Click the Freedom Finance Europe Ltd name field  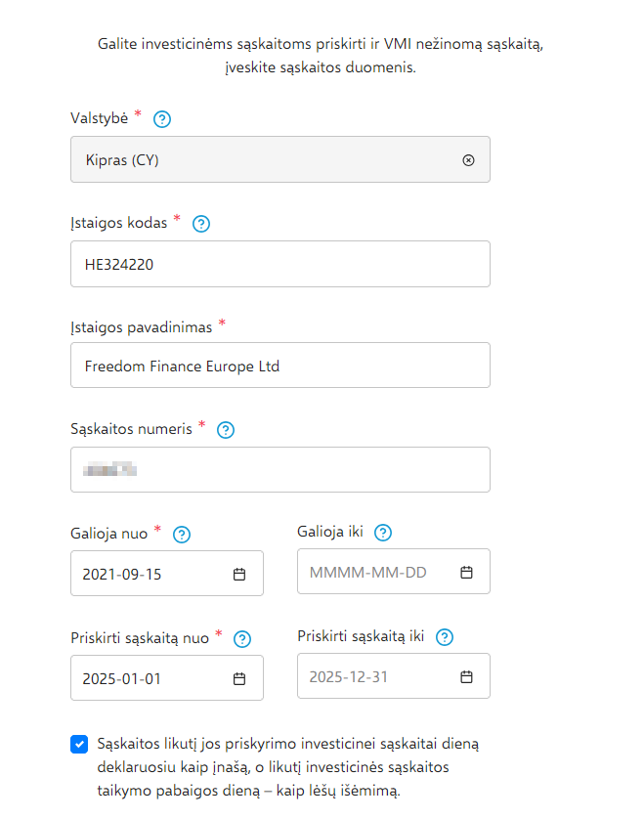pyautogui.click(x=279, y=366)
